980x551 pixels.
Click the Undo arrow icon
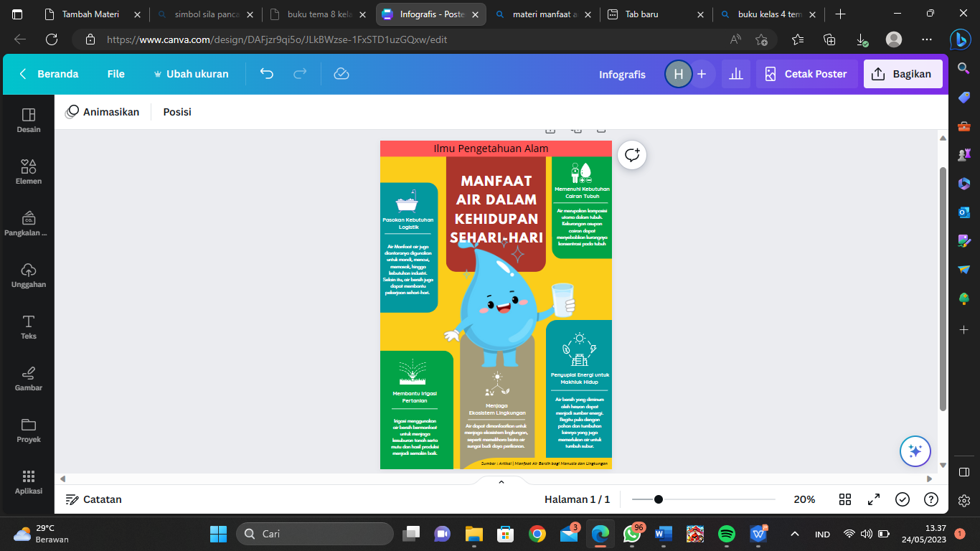click(267, 74)
